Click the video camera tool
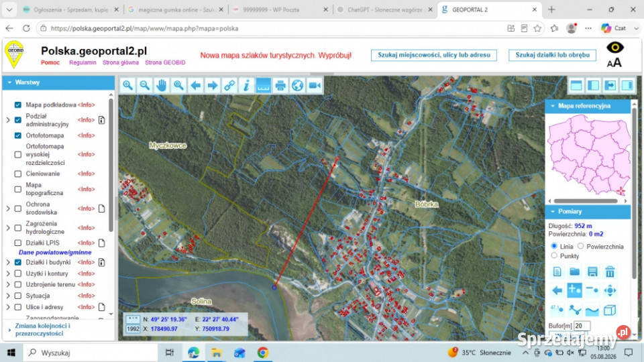The width and height of the screenshot is (644, 362). [x=315, y=85]
